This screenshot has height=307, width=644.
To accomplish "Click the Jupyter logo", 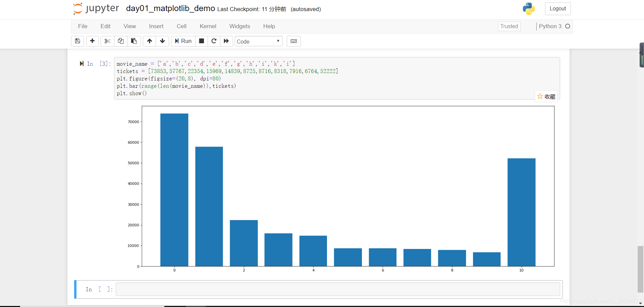I will coord(96,8).
